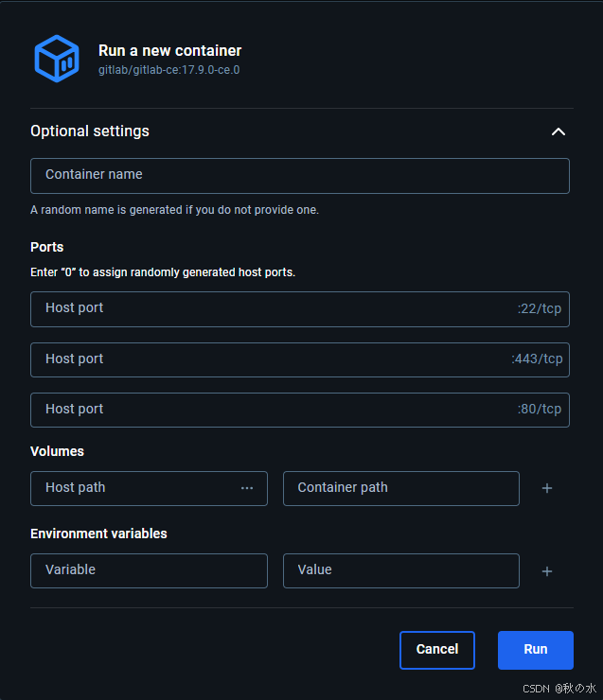Click the Container path input

[x=401, y=488]
